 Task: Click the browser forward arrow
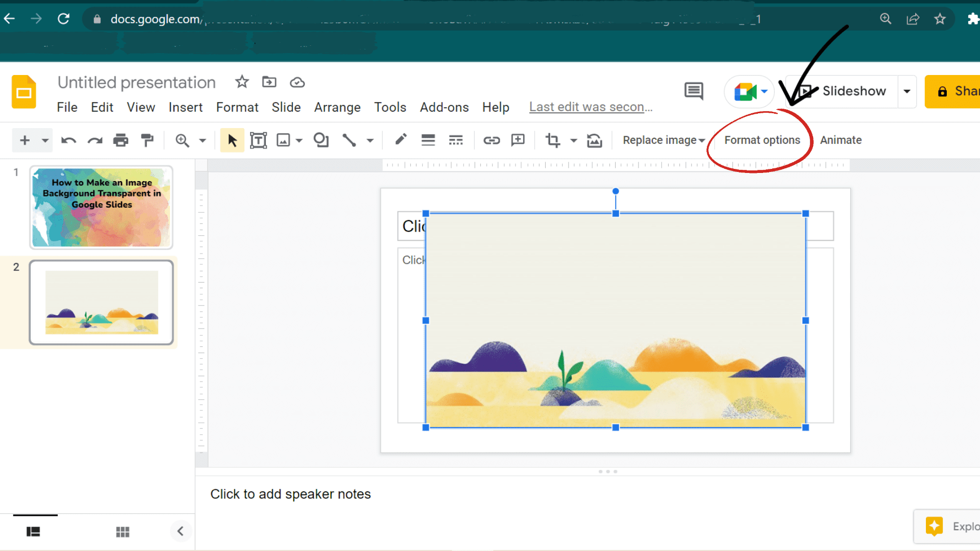(x=36, y=19)
